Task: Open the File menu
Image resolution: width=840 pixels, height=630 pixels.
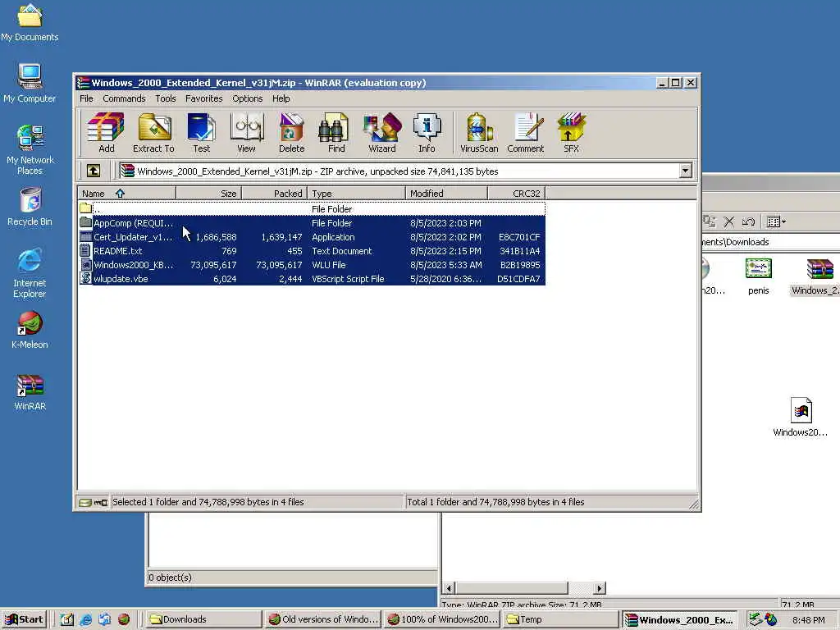Action: pyautogui.click(x=86, y=98)
